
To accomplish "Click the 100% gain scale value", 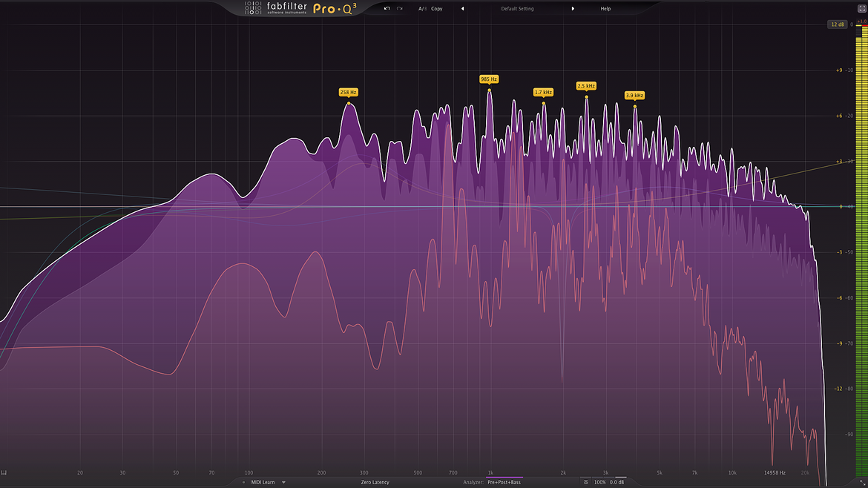I will tap(599, 483).
